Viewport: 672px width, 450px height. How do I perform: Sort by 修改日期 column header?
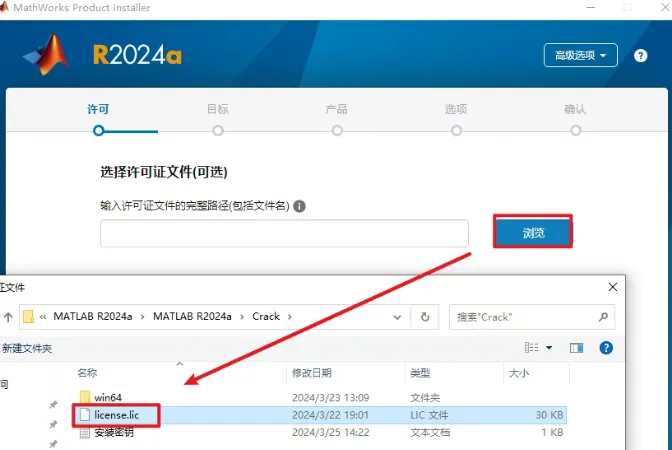[312, 373]
